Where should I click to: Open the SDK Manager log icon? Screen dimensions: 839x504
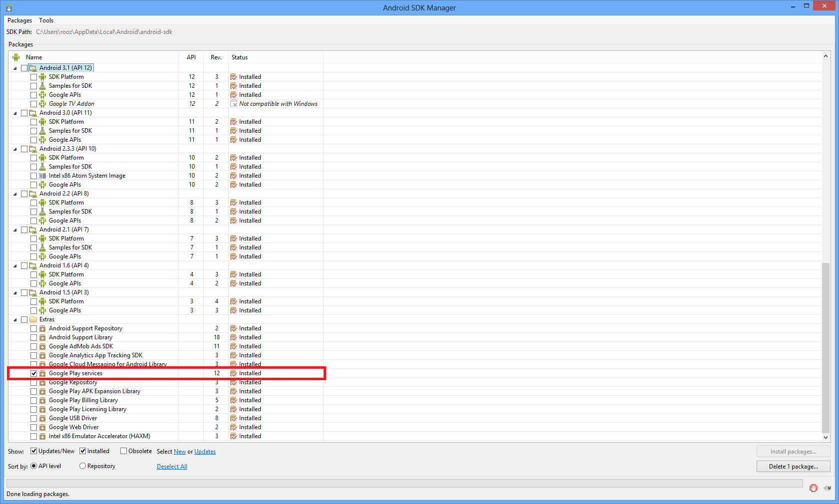(828, 488)
